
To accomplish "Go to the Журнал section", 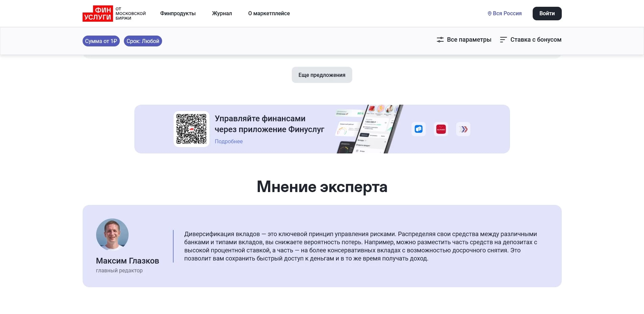I will click(x=222, y=13).
